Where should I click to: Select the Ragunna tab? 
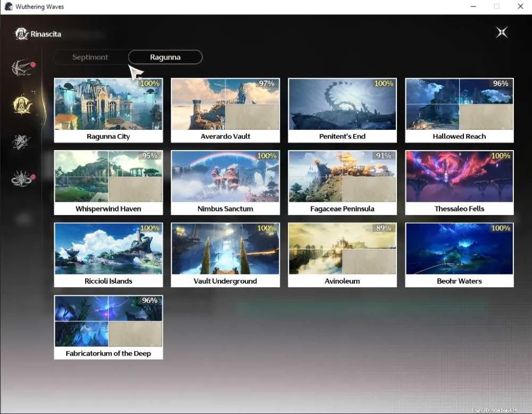pos(165,57)
